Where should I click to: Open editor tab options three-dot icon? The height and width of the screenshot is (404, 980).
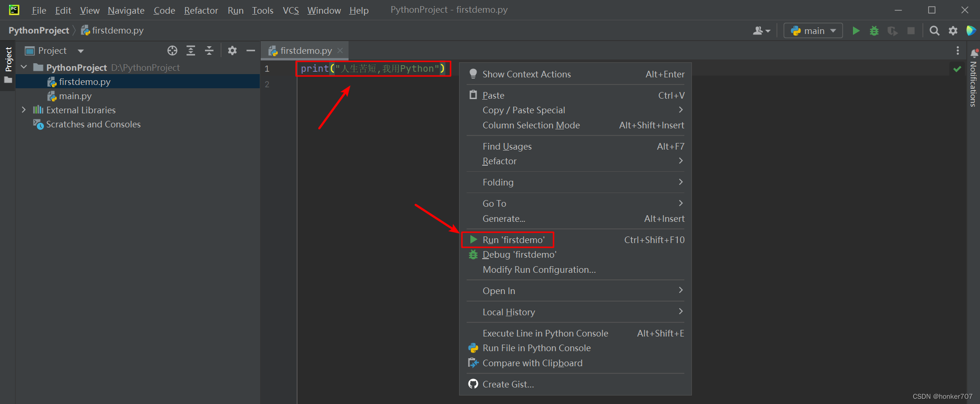pos(958,50)
